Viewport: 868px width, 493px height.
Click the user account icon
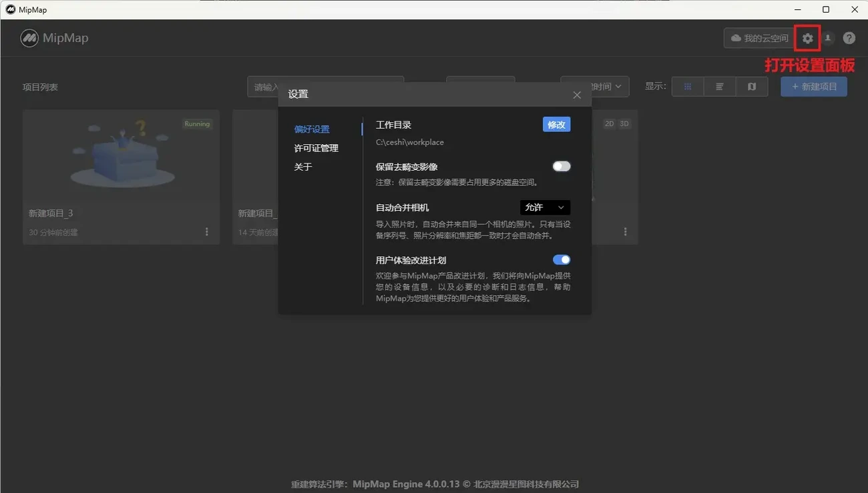pyautogui.click(x=828, y=39)
